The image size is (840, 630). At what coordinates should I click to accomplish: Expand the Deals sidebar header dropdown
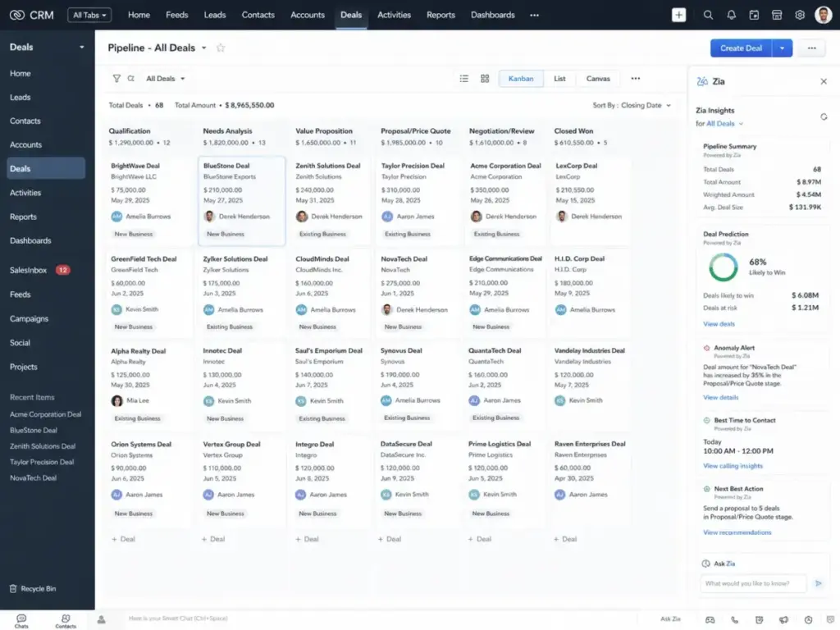click(x=82, y=47)
